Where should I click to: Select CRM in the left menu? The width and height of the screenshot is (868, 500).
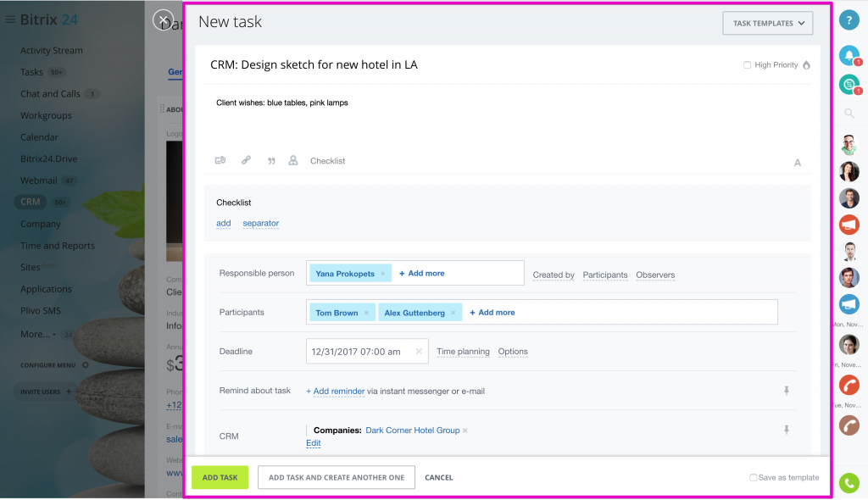click(x=31, y=202)
